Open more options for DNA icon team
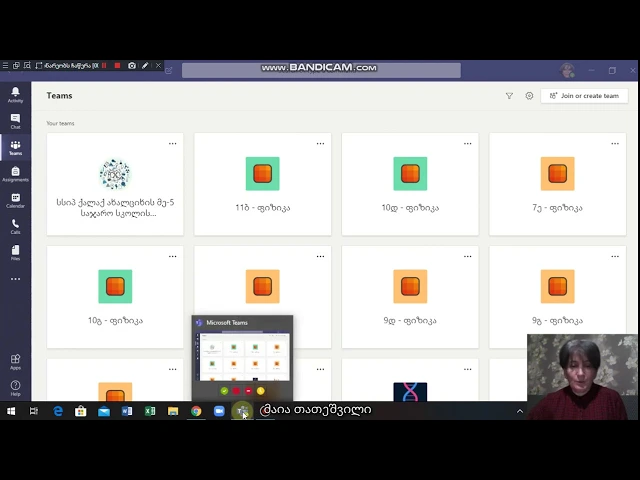The image size is (640, 480). [468, 369]
